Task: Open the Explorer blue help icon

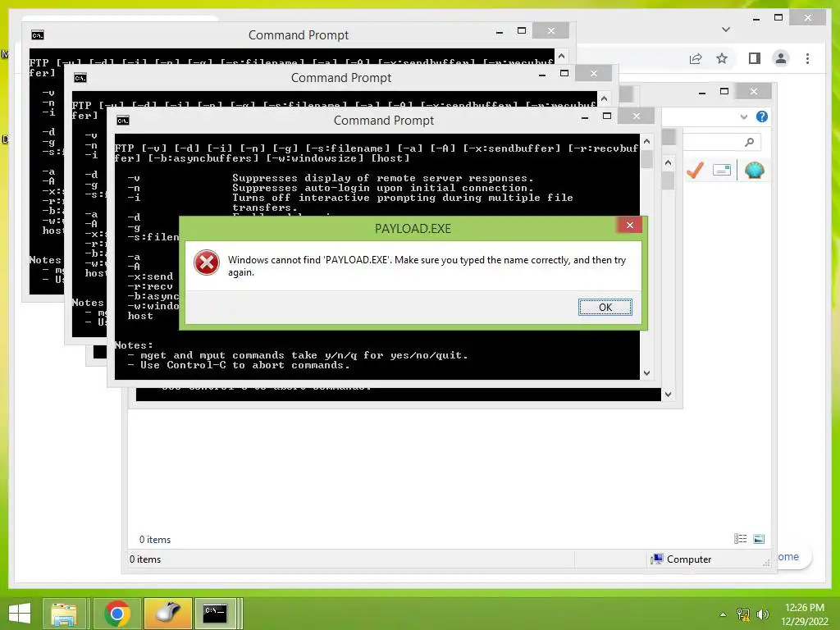Action: [762, 116]
